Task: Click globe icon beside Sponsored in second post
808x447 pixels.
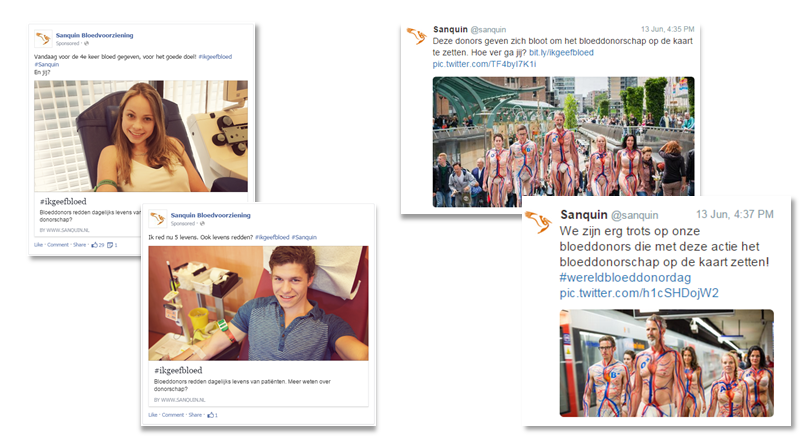Action: pyautogui.click(x=202, y=224)
